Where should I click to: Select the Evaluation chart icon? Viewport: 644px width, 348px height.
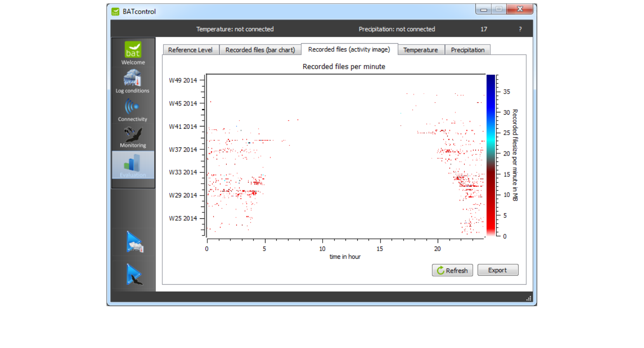pyautogui.click(x=133, y=165)
